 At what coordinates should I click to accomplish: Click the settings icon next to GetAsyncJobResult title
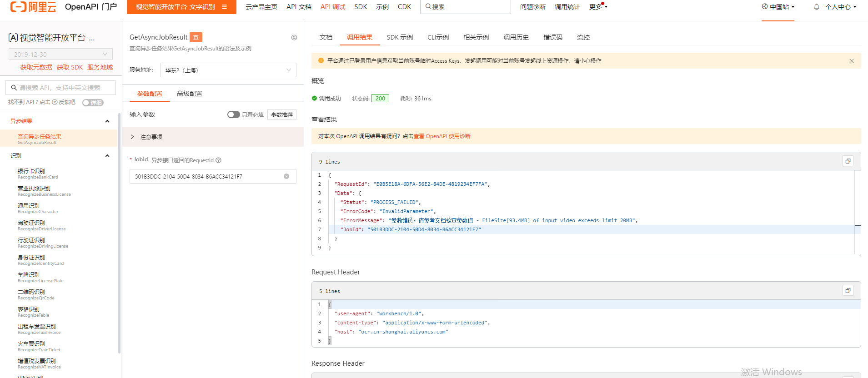click(294, 38)
